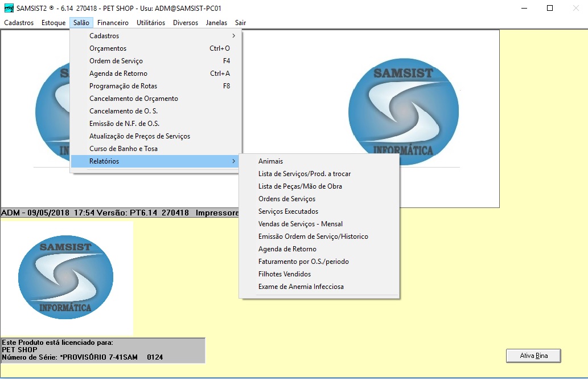Open Faturamento por O.S./periodo
Image resolution: width=588 pixels, height=379 pixels.
319,262
